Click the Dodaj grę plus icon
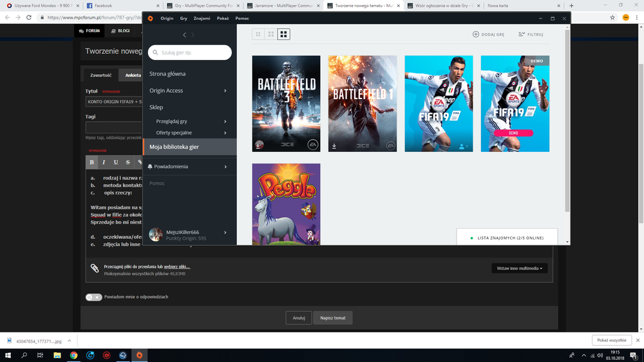644x362 pixels. (476, 34)
